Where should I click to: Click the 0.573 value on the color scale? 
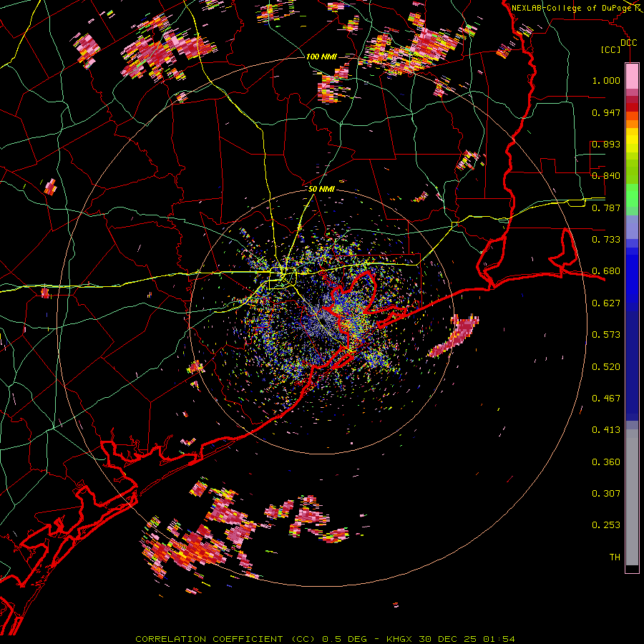coord(606,335)
